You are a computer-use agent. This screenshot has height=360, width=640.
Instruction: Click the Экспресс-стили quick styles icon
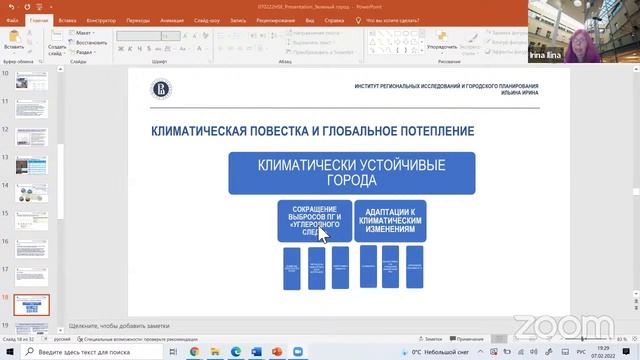tap(473, 38)
